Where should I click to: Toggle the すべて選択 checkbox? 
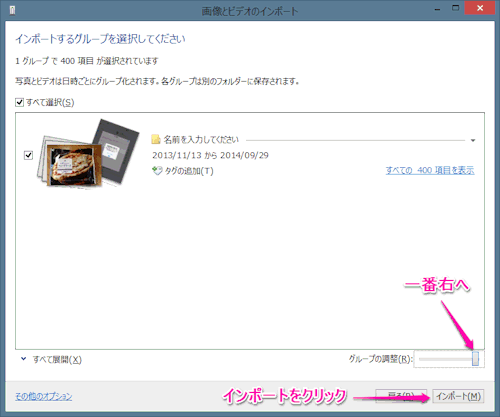[x=19, y=102]
